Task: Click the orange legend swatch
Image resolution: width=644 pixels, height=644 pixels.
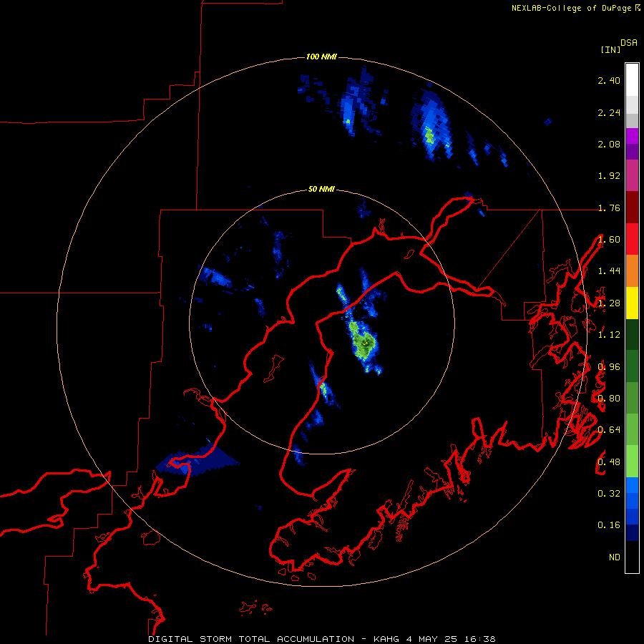Action: (632, 271)
